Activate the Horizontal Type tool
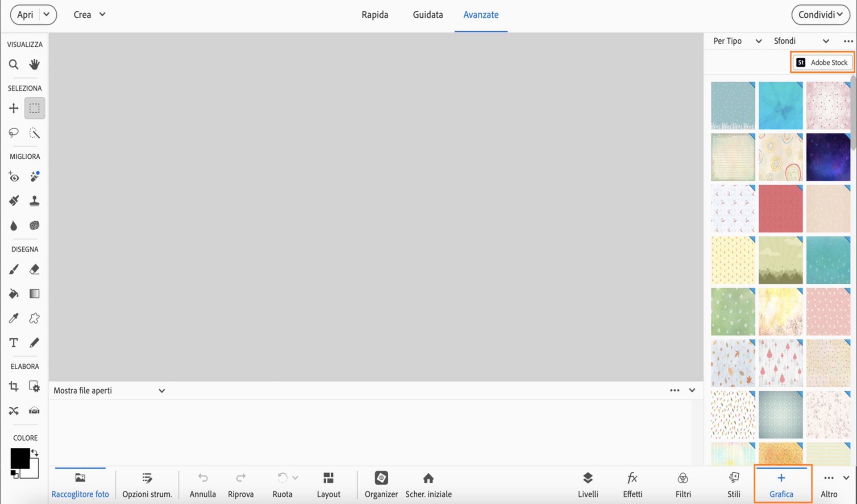Screen dimensions: 857x504 click(x=13, y=343)
